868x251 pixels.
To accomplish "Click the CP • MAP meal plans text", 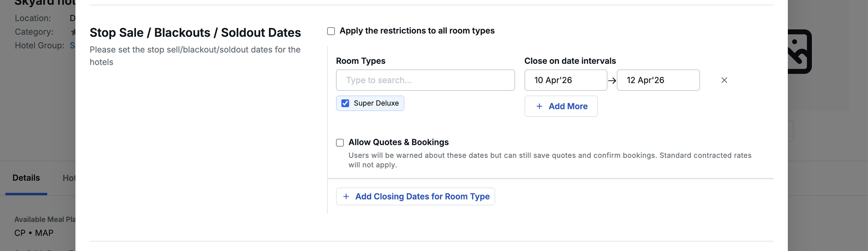I will (x=34, y=233).
